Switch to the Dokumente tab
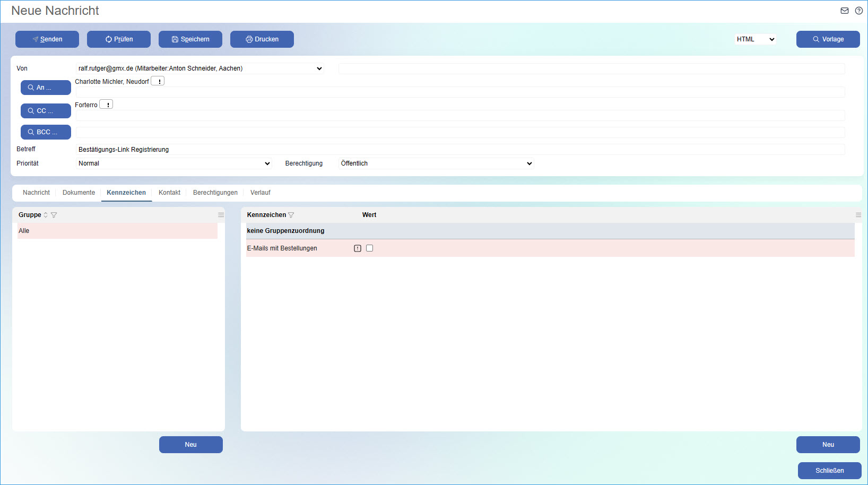The height and width of the screenshot is (485, 868). click(78, 193)
